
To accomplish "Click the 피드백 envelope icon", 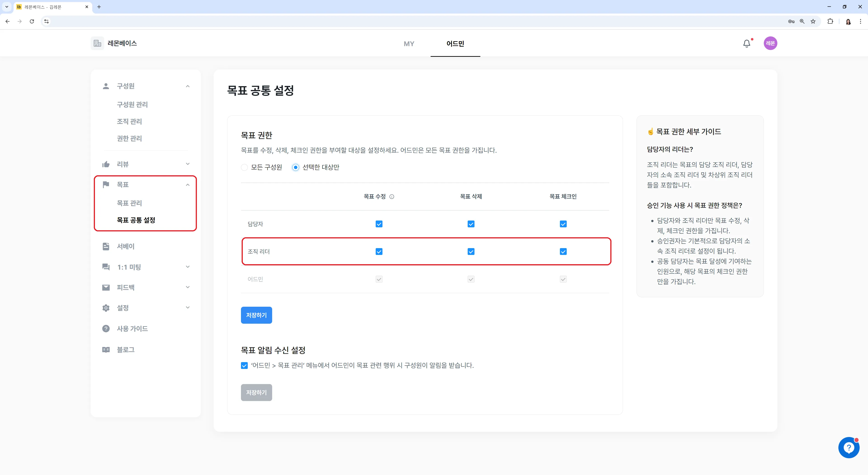I will 106,287.
